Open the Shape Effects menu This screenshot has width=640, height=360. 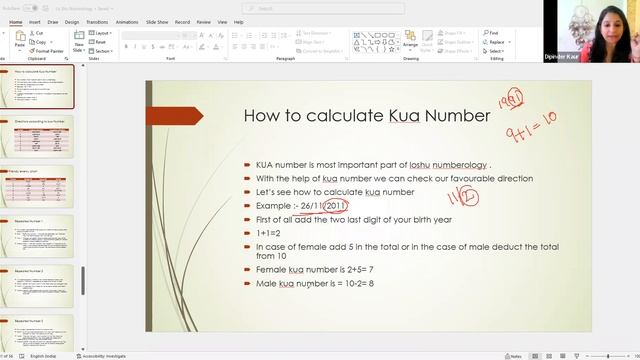point(454,51)
